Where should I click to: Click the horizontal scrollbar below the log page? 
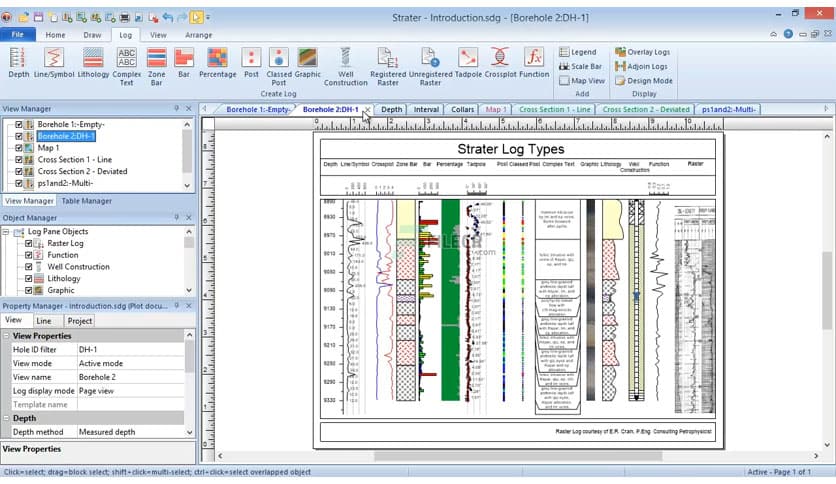pyautogui.click(x=518, y=456)
